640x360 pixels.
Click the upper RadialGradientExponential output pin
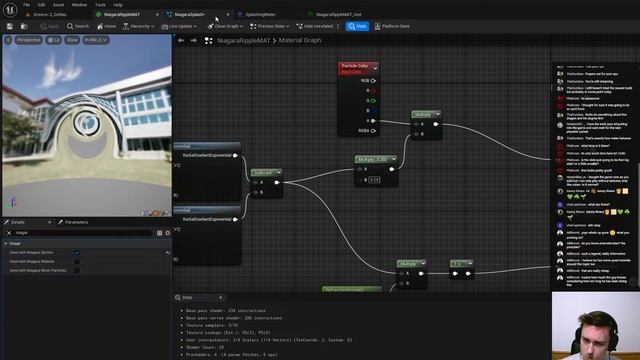235,155
